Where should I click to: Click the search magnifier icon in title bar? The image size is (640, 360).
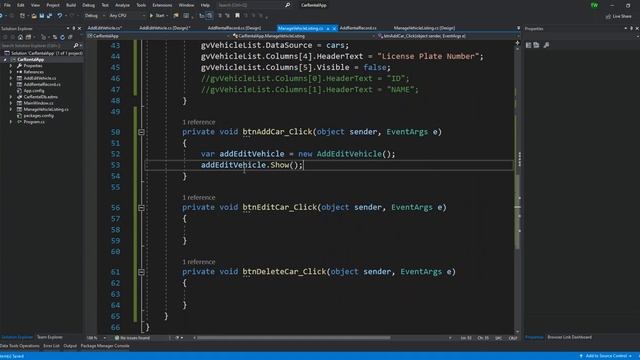tap(287, 5)
